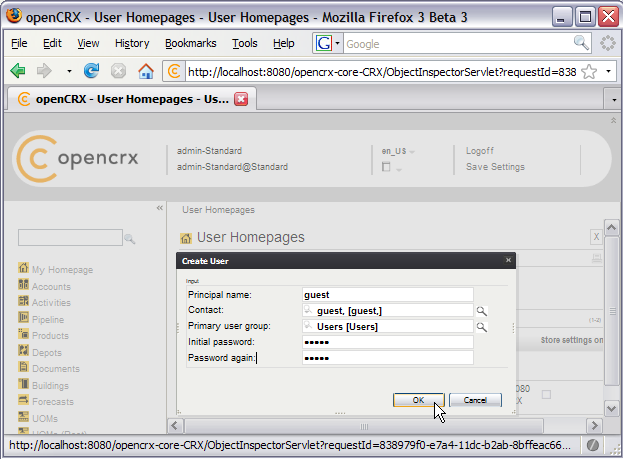
Task: Click the search magnifier in Google box
Action: [581, 43]
